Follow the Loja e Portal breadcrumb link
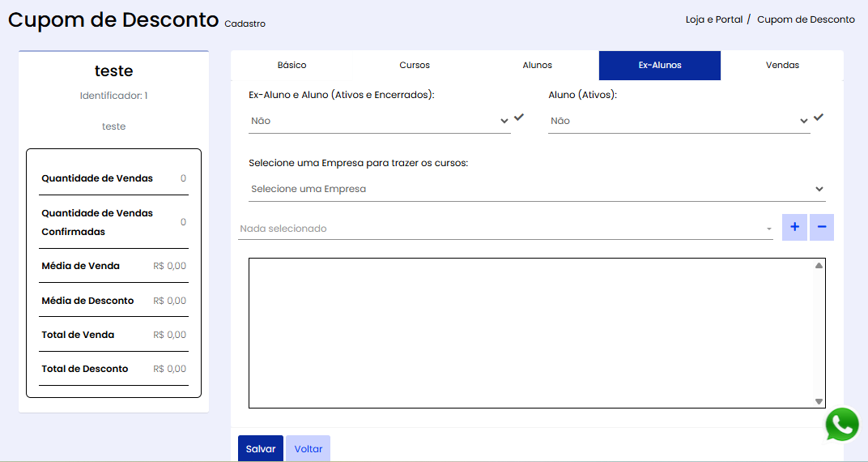868x462 pixels. (x=713, y=19)
